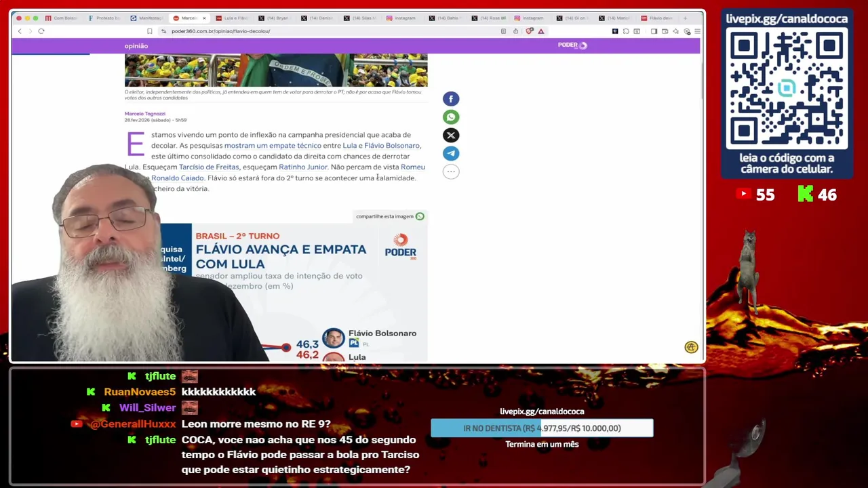
Task: Click the poder360.com.br address bar
Action: 332,31
